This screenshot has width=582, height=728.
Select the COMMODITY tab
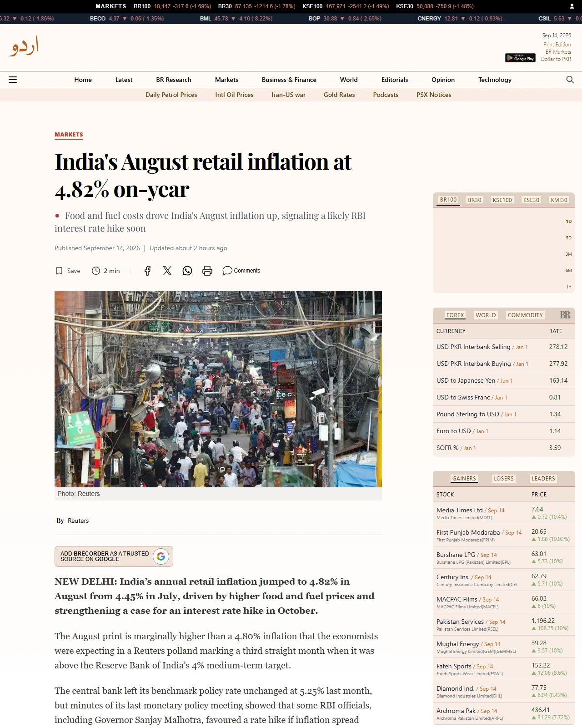click(x=525, y=315)
